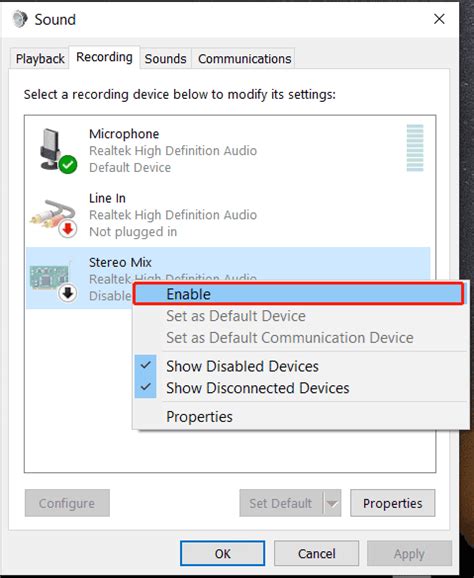Open the Communications tab

point(244,59)
